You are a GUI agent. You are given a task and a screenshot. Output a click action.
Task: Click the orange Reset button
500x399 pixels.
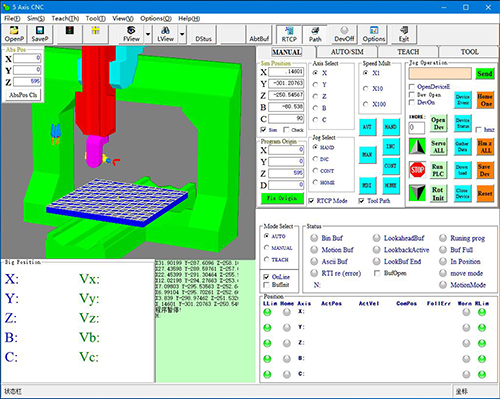[x=485, y=193]
